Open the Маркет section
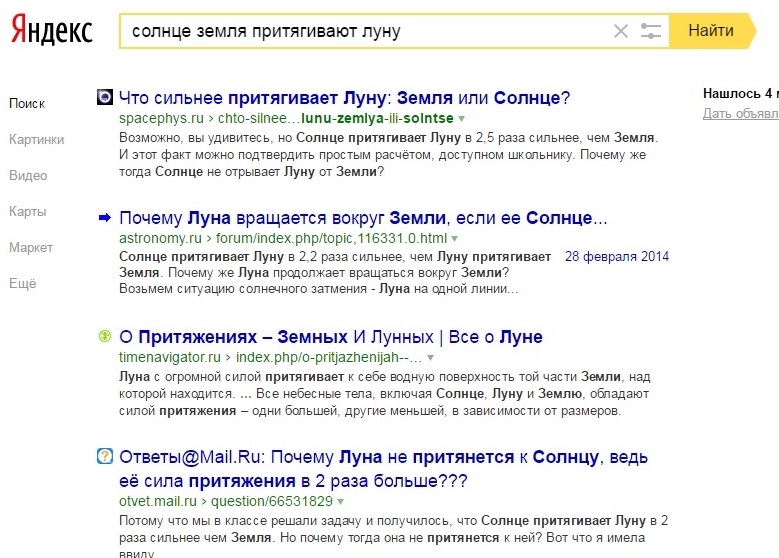779x558 pixels. click(31, 247)
